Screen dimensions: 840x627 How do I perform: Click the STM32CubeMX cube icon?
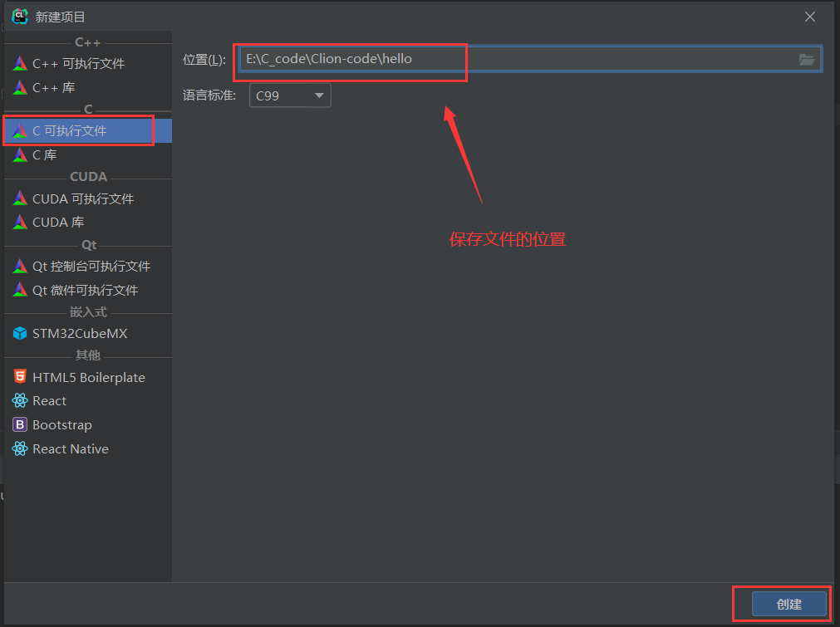pyautogui.click(x=20, y=333)
